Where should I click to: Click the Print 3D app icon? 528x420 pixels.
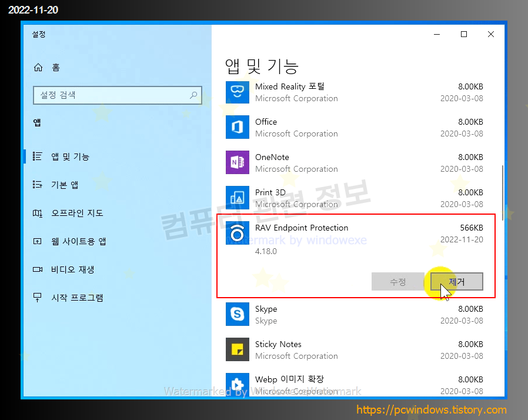coord(238,198)
